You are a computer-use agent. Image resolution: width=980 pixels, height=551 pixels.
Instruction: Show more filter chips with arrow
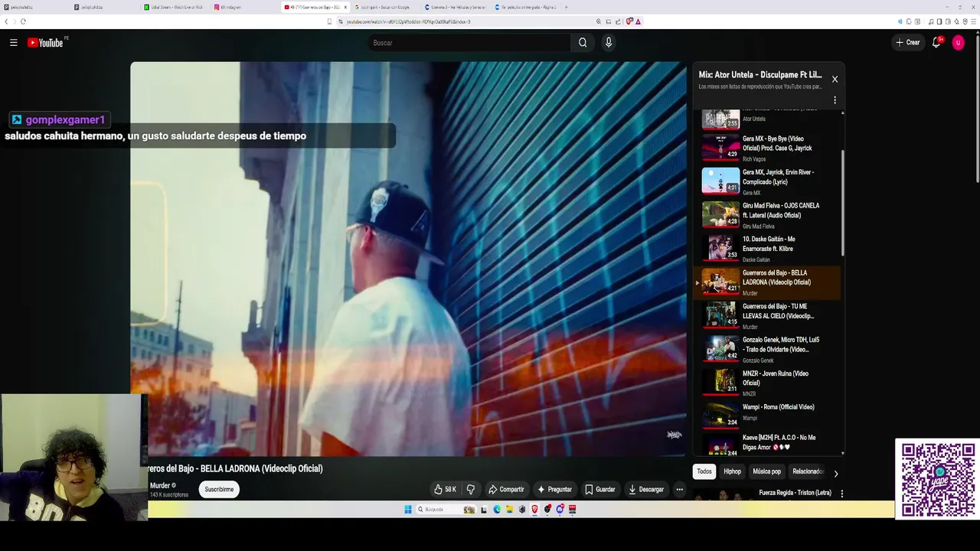[835, 474]
